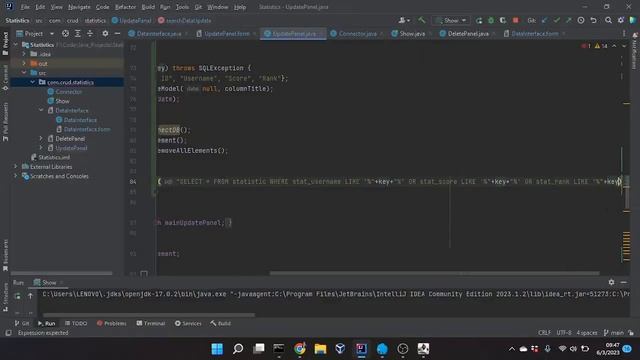Expand the .idea folder
Screen dimensions: 640x360
click(x=24, y=54)
